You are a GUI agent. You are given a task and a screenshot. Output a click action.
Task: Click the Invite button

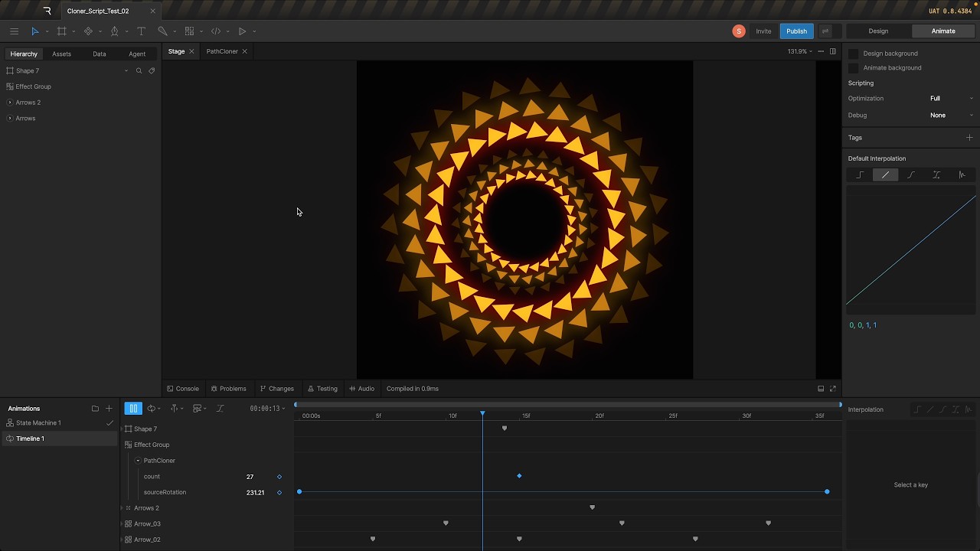763,31
